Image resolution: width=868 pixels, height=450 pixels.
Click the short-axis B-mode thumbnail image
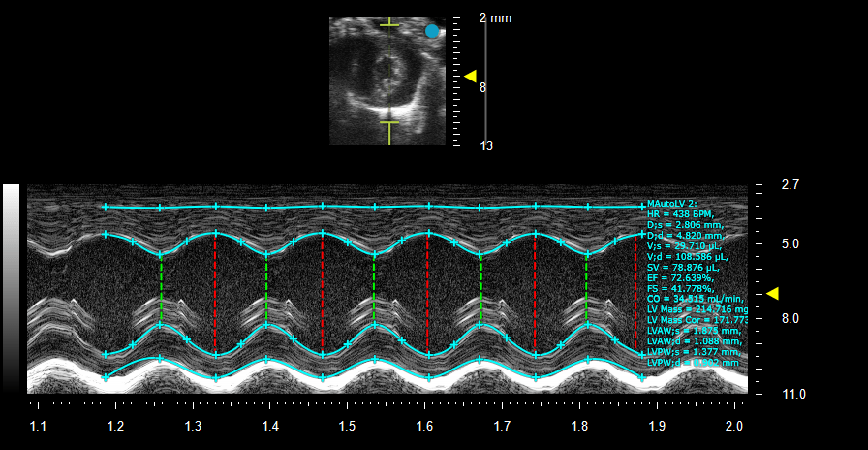387,81
